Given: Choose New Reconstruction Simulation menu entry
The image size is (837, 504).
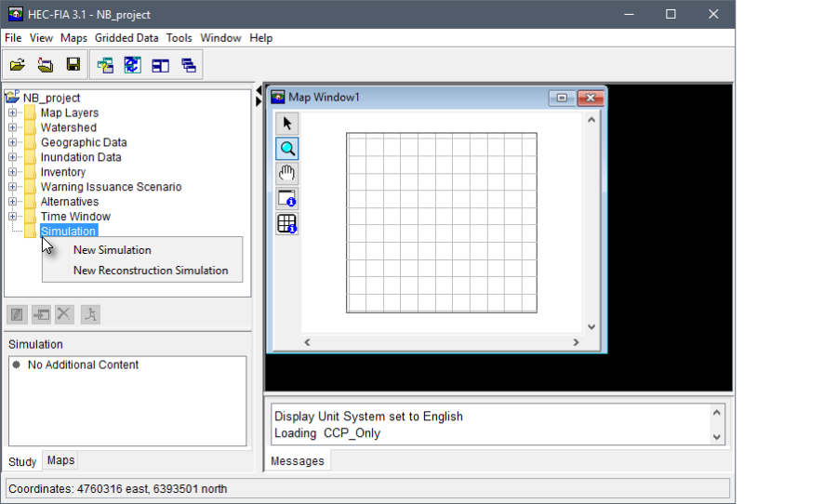Looking at the screenshot, I should (150, 271).
